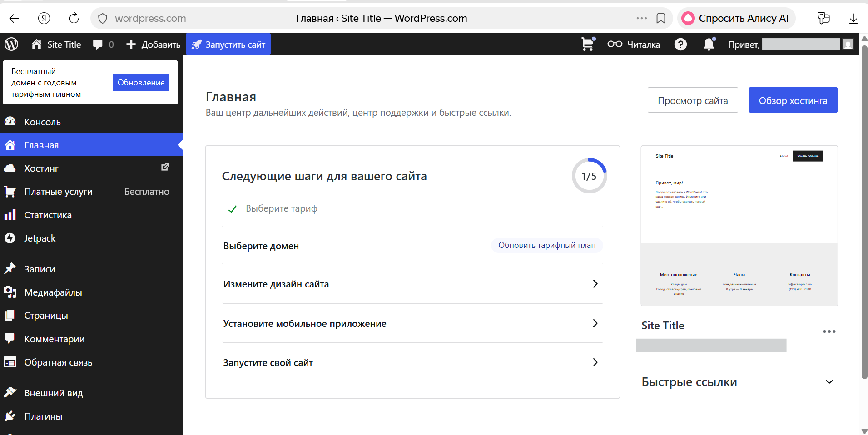Select Записи in the sidebar menu
This screenshot has height=435, width=868.
point(40,269)
